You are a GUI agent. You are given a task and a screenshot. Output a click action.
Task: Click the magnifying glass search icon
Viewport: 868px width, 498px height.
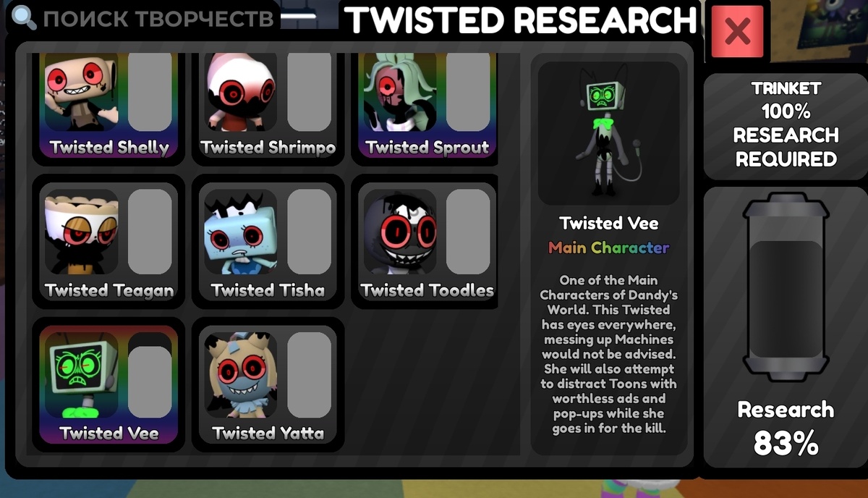[25, 17]
